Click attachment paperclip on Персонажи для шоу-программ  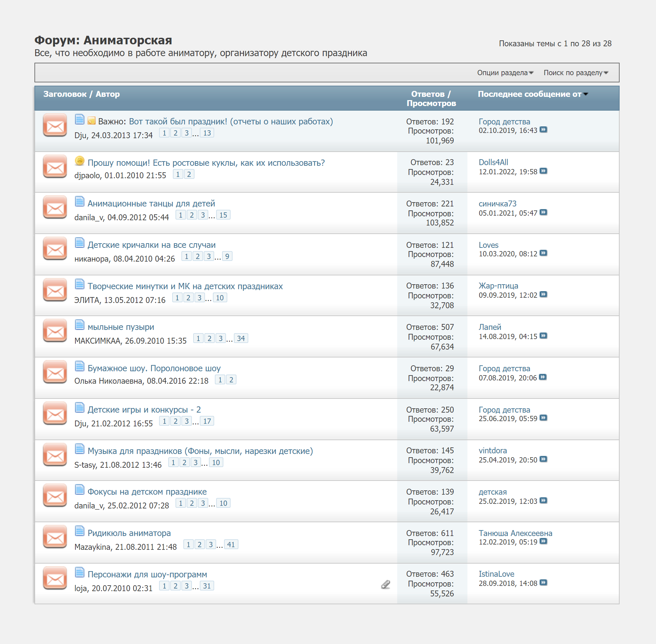(386, 585)
